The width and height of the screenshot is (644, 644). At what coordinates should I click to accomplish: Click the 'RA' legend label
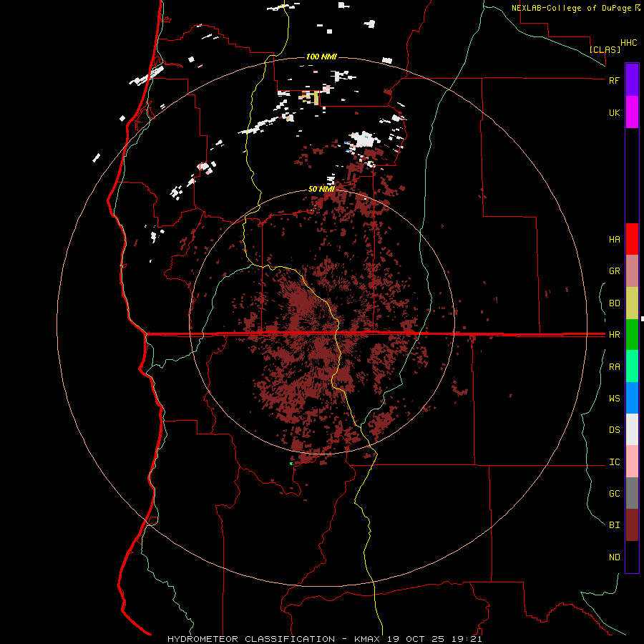[x=614, y=367]
